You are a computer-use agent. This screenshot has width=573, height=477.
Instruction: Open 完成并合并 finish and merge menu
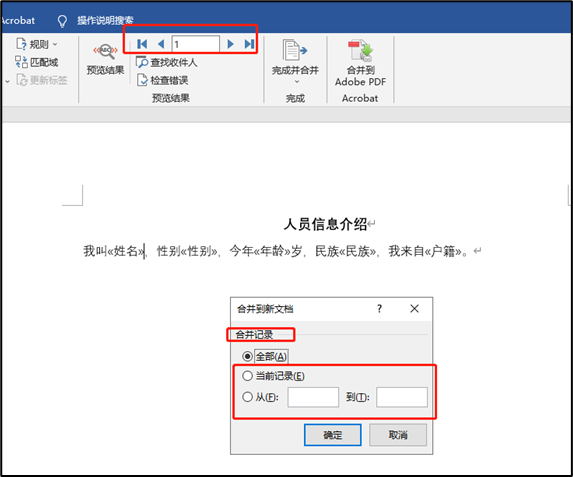(295, 61)
